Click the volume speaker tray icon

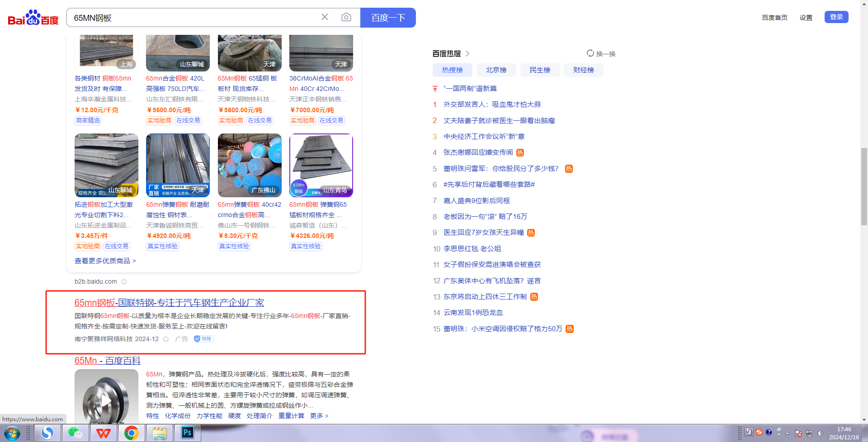coord(820,433)
